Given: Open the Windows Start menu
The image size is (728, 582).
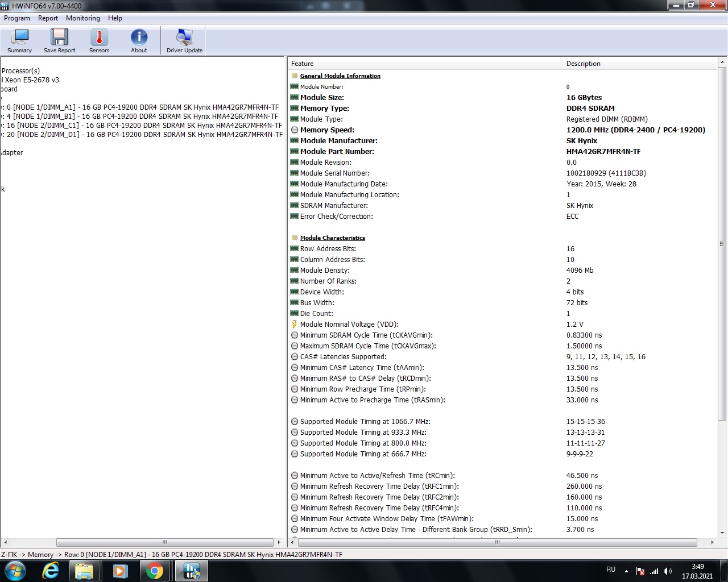Looking at the screenshot, I should pos(15,571).
